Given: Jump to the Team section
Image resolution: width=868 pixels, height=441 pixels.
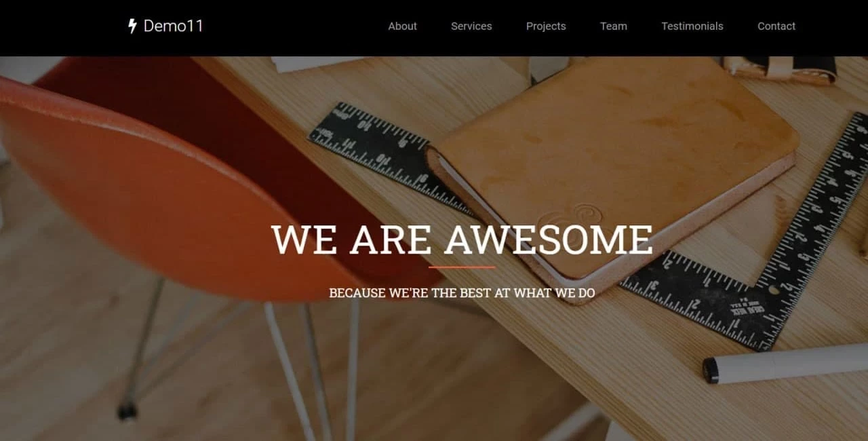Looking at the screenshot, I should coord(614,26).
